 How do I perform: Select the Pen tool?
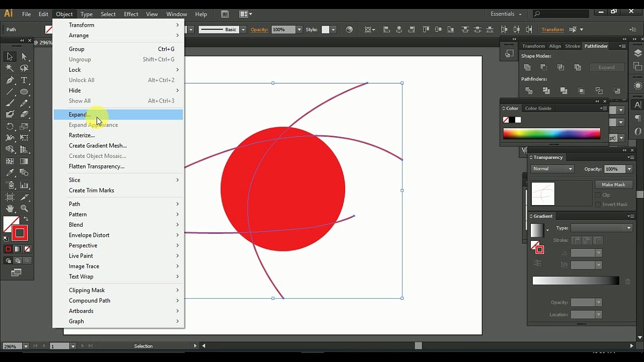coord(10,80)
